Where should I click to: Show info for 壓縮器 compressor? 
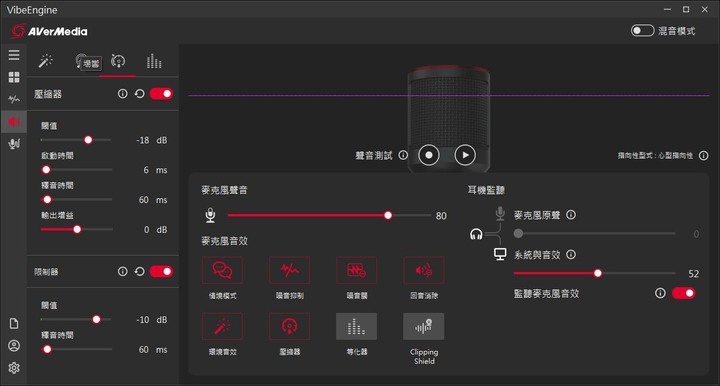123,94
